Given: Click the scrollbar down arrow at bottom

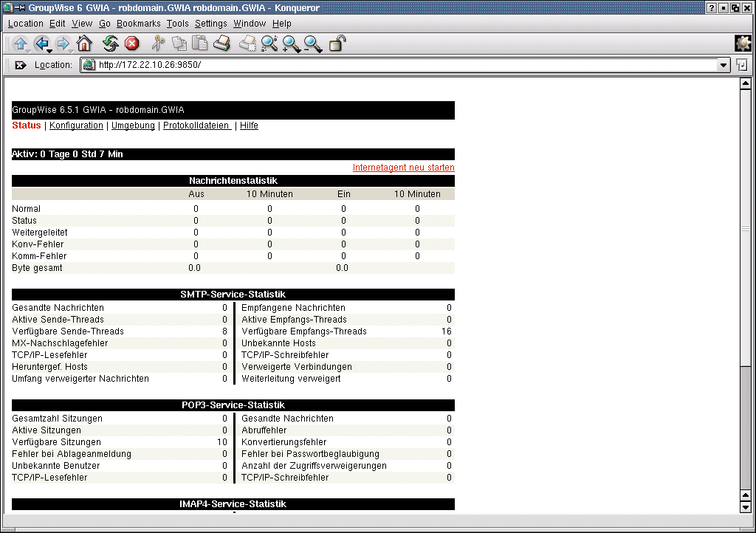Looking at the screenshot, I should click(746, 507).
